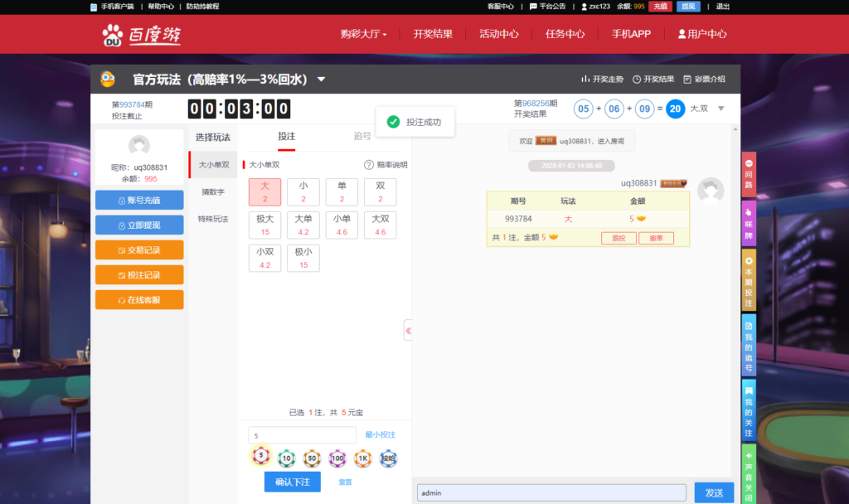This screenshot has height=504, width=849.
Task: Toggle sound with the 声音关闭 tab
Action: pyautogui.click(x=749, y=474)
